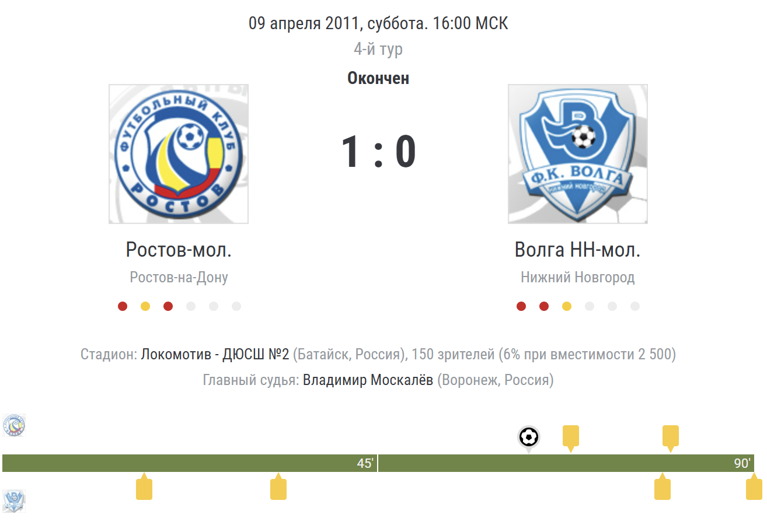The height and width of the screenshot is (532, 767).
Task: Click Volga's yellow card just before 90'
Action: [663, 489]
